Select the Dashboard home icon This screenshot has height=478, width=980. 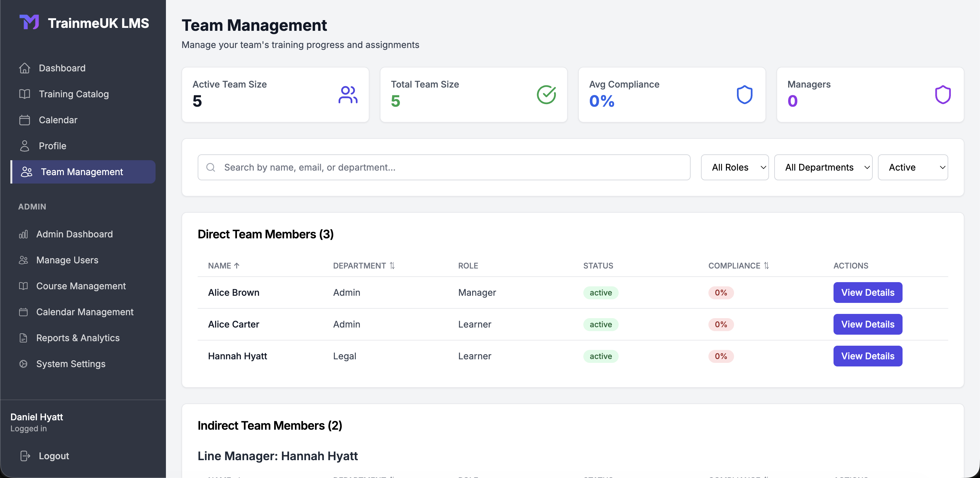tap(24, 68)
